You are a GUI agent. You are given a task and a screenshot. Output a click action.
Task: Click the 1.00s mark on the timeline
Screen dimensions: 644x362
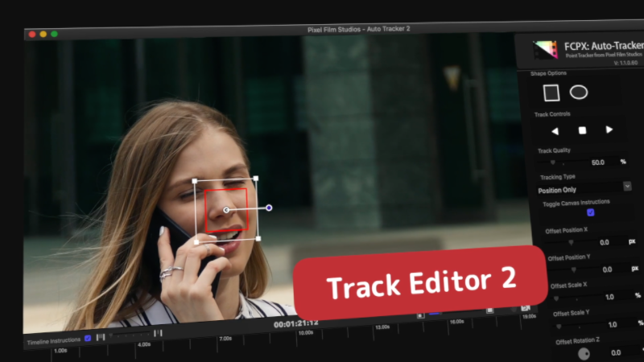tap(60, 351)
